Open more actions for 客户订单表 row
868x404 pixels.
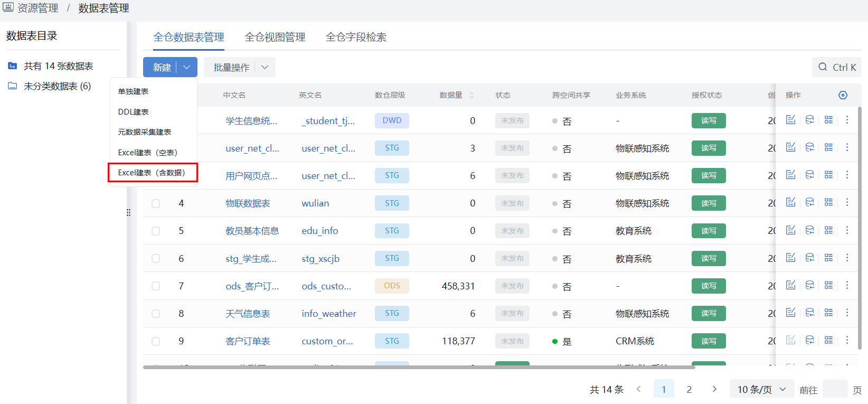coord(847,340)
